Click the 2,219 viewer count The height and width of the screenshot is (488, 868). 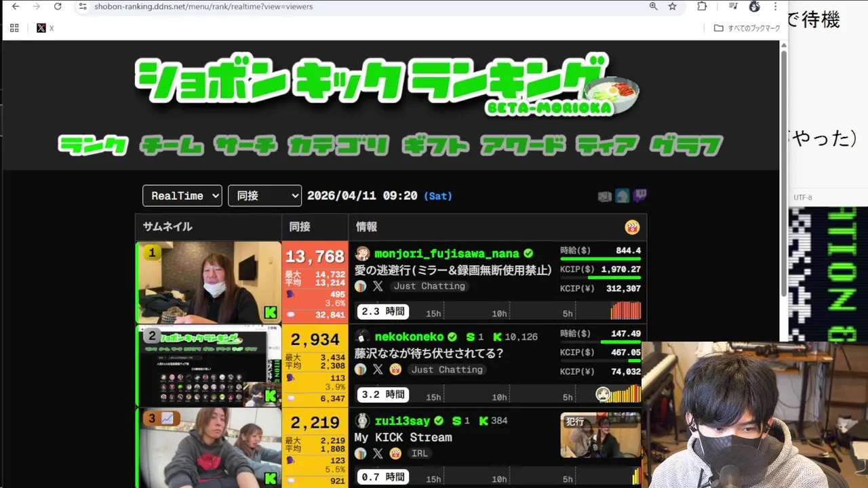(315, 423)
